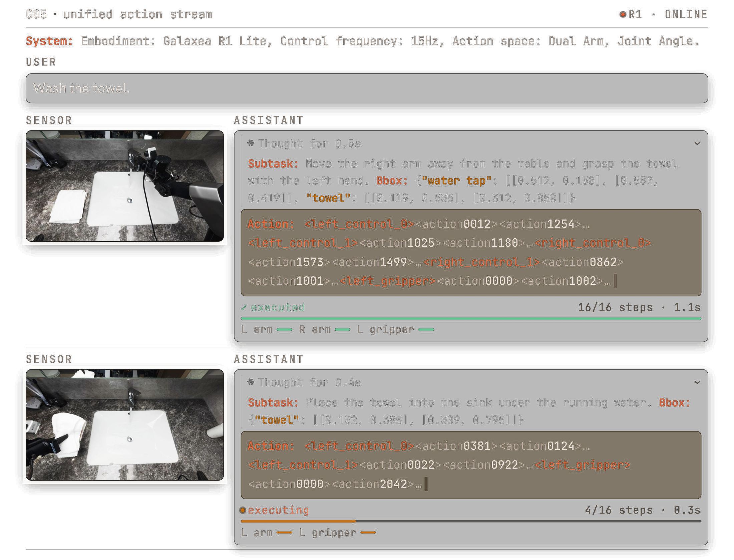734x560 pixels.
Task: Click 'Subtask:' label in the second thought
Action: point(273,402)
